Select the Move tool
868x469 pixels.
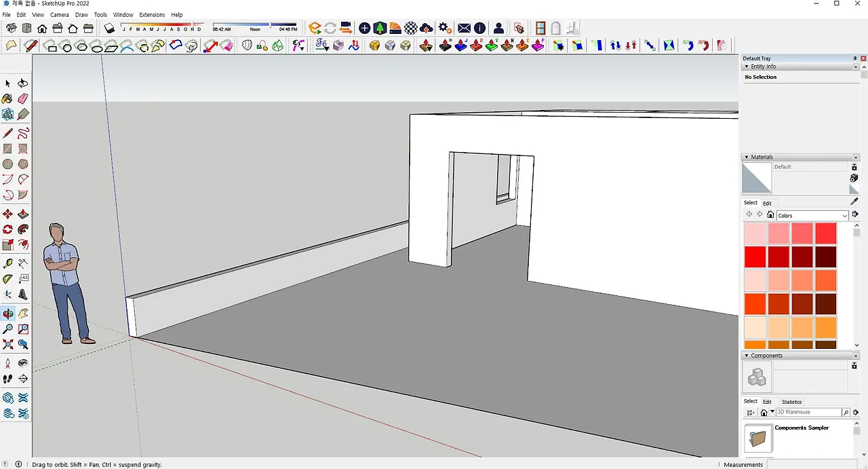tap(7, 214)
